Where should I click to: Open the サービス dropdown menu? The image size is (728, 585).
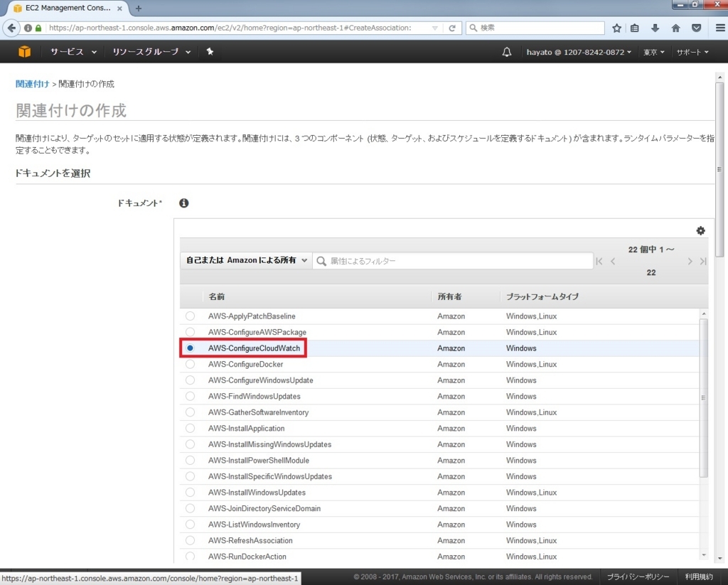[x=73, y=52]
